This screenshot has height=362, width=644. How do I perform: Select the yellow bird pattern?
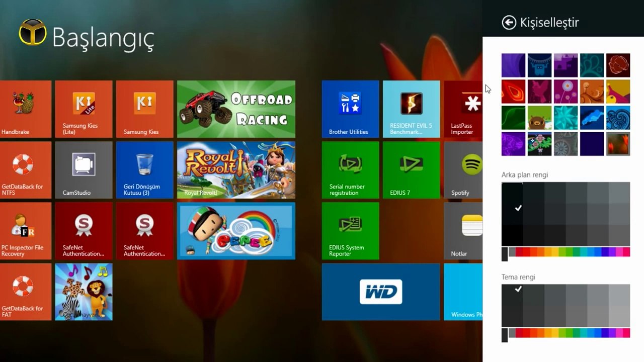(618, 92)
